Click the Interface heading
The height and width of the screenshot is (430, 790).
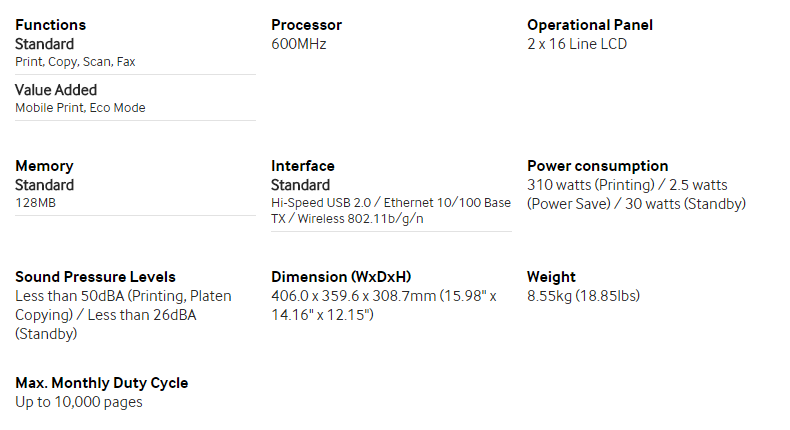click(303, 166)
